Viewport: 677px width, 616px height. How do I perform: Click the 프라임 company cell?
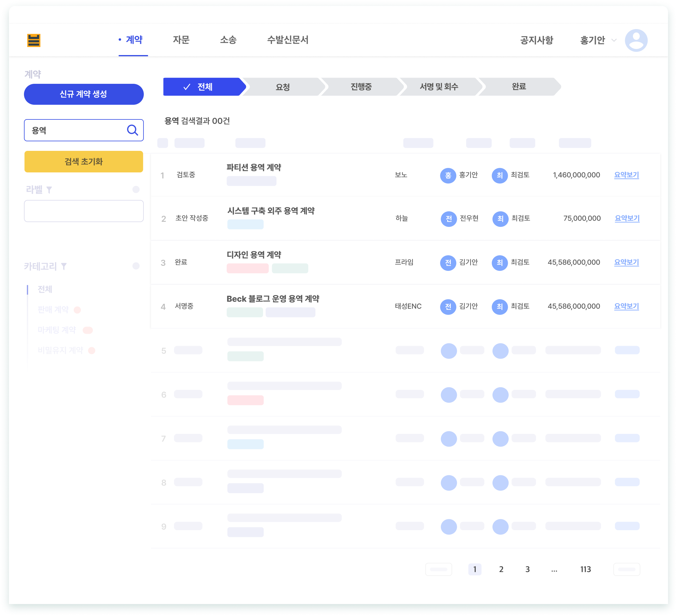[404, 263]
